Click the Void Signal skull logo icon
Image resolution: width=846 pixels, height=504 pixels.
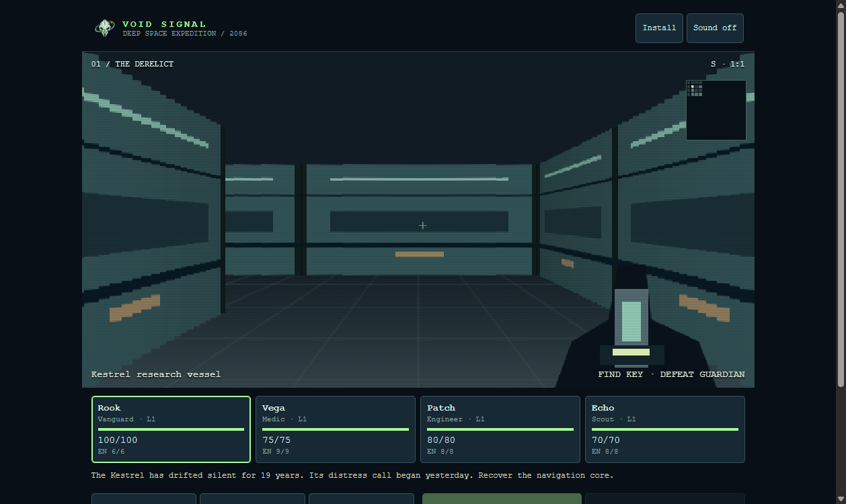click(104, 28)
